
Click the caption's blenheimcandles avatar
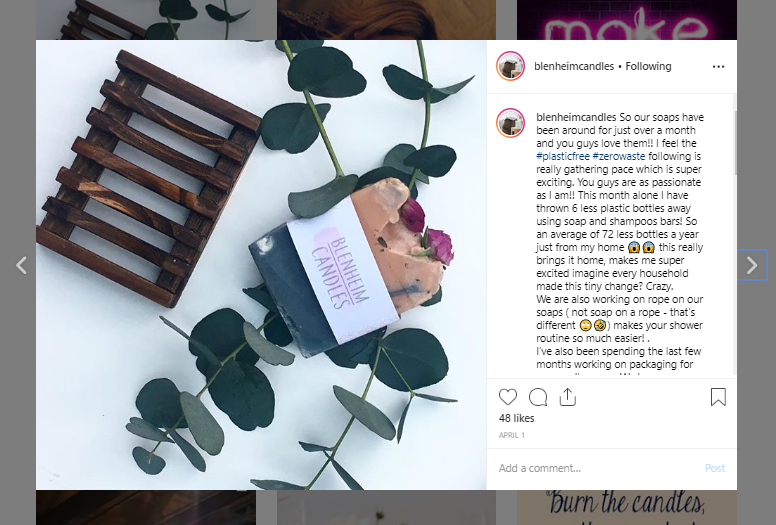point(510,122)
